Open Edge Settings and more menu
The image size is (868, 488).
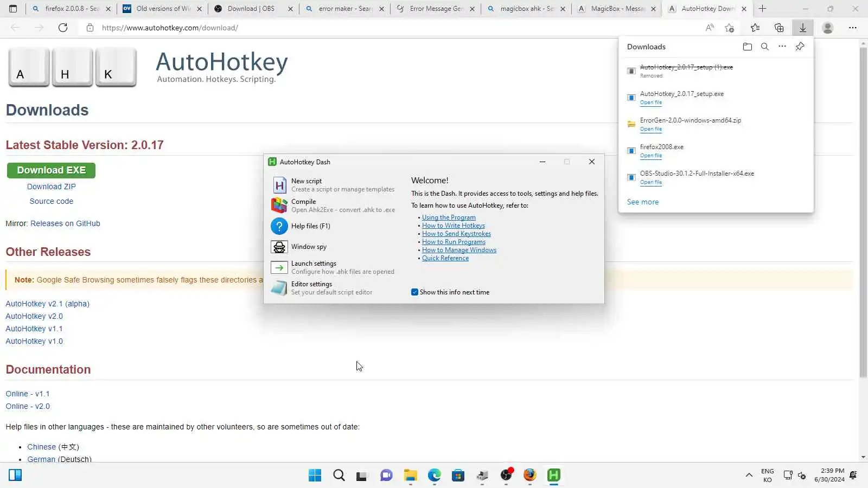click(x=853, y=28)
